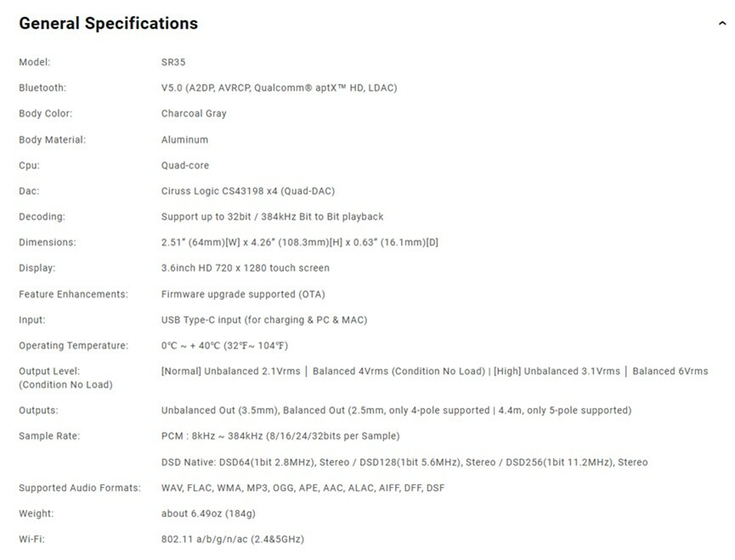Click the 3.6inch HD display value
This screenshot has width=735, height=560.
pyautogui.click(x=245, y=268)
